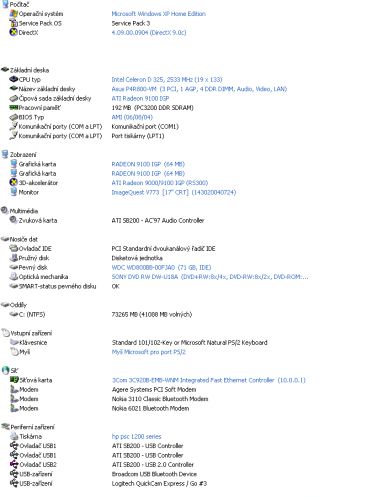Open the hp psc 1200 series link
The image size is (367, 500).
(x=137, y=436)
